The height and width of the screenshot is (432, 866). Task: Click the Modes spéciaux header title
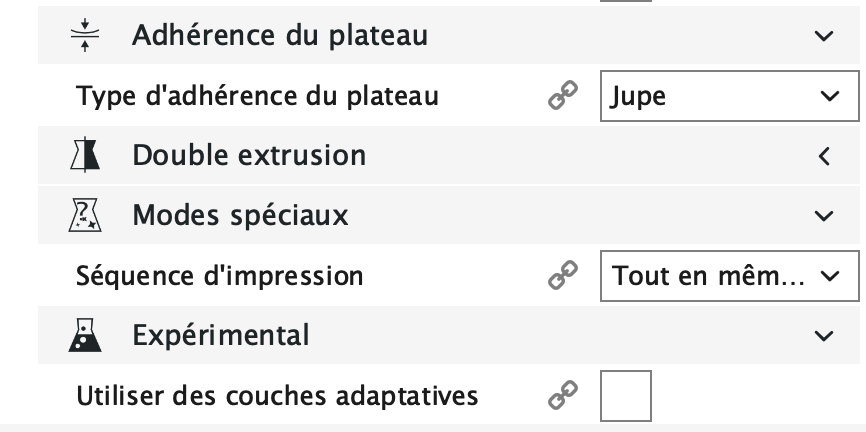[240, 216]
